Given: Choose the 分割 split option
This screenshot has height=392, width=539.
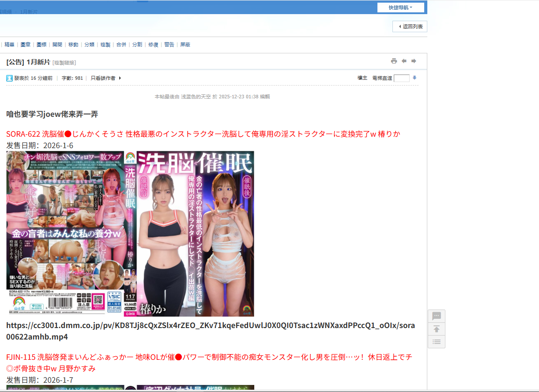Looking at the screenshot, I should pyautogui.click(x=137, y=45).
